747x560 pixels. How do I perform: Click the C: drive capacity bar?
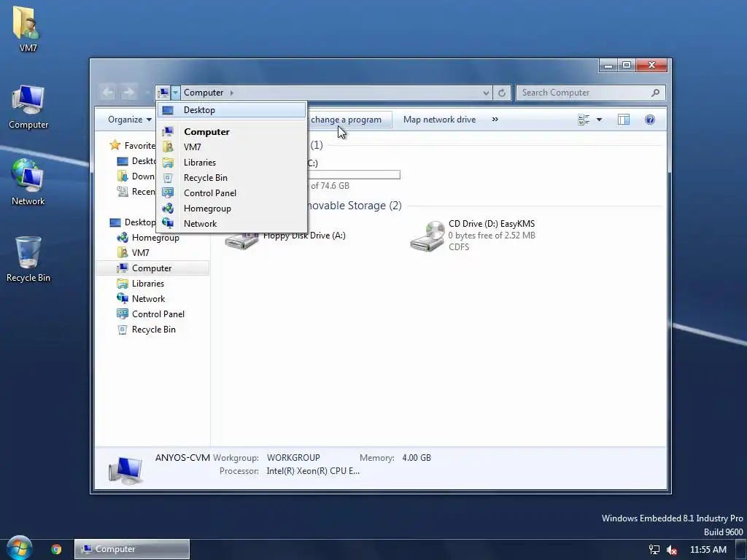click(x=354, y=175)
